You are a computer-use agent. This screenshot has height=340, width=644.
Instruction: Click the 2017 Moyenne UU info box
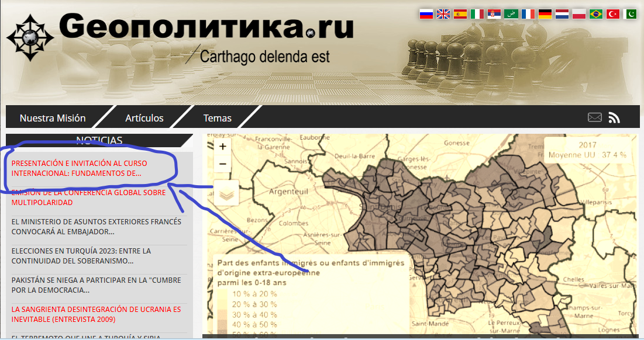(587, 150)
